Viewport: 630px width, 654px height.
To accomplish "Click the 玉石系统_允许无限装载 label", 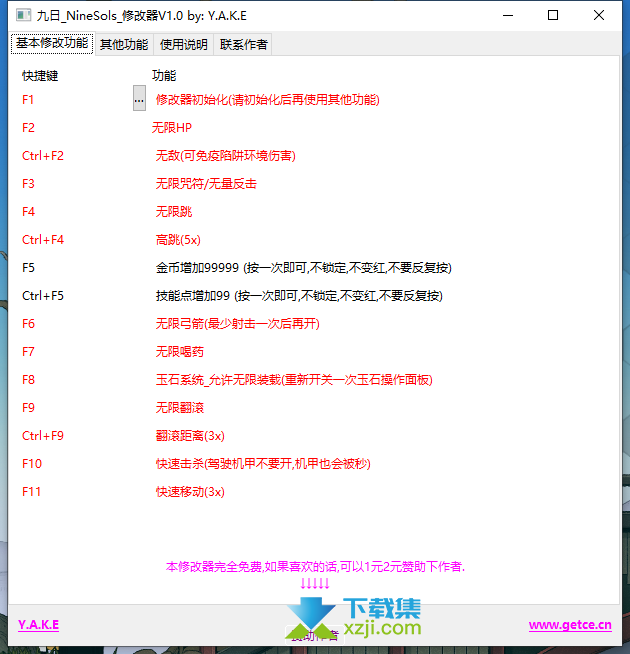I will [294, 380].
